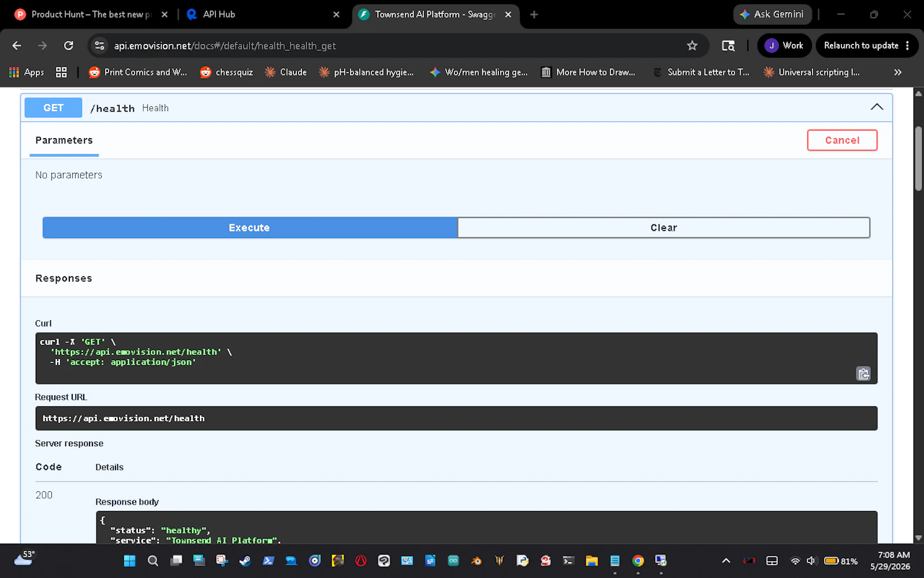Click the Request URL text box
Image resolution: width=924 pixels, height=578 pixels.
point(456,418)
